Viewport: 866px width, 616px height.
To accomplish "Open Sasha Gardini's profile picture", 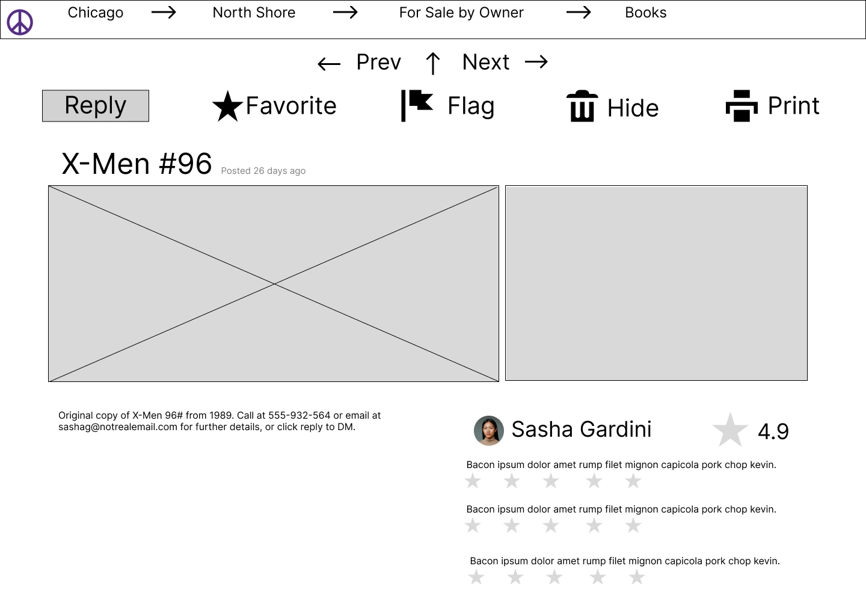I will (x=489, y=431).
